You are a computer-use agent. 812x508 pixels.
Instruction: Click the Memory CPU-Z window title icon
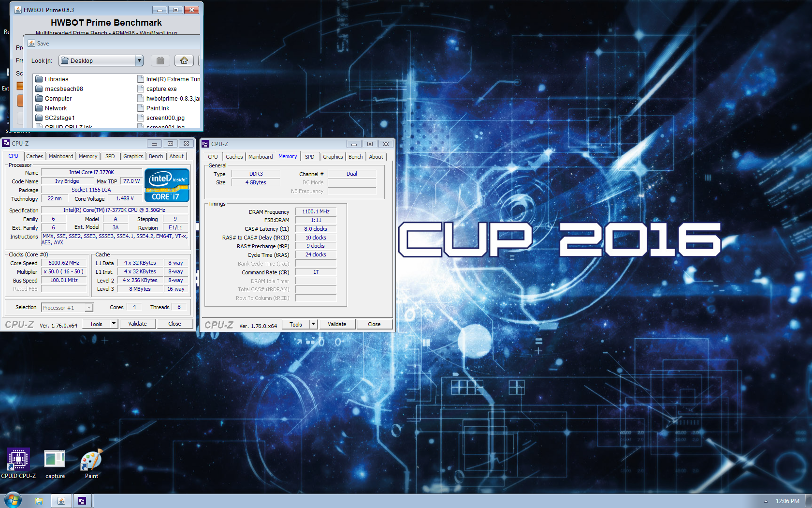click(205, 144)
